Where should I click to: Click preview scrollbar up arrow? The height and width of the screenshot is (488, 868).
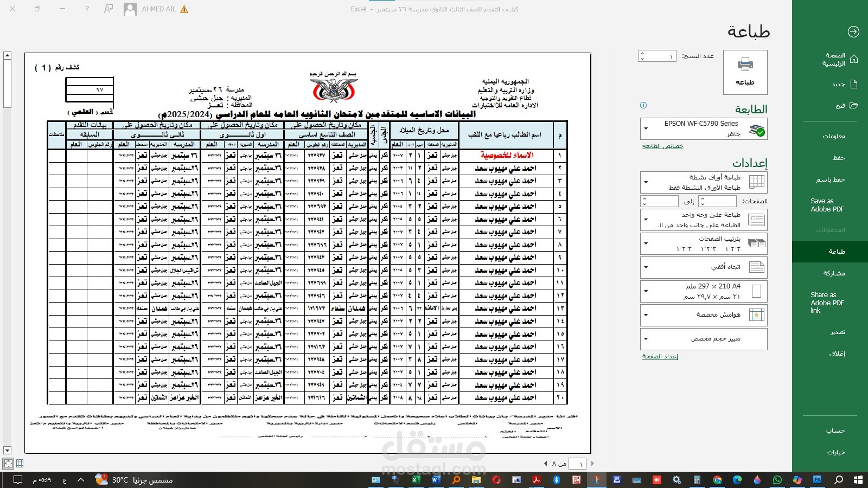tap(7, 56)
